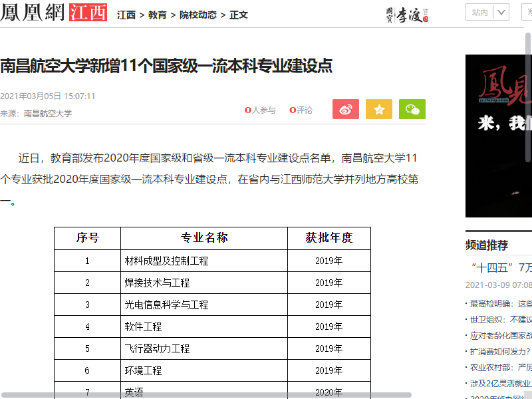Open 教育 breadcrumb section
The width and height of the screenshot is (532, 399).
click(x=158, y=15)
